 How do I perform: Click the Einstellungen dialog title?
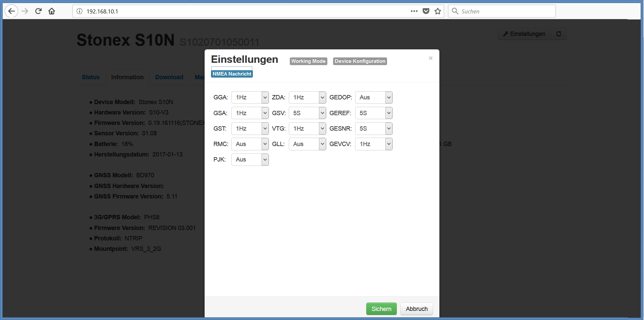[x=245, y=59]
